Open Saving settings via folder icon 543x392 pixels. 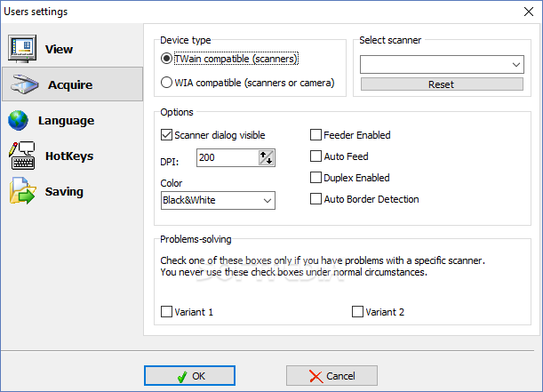[x=23, y=191]
